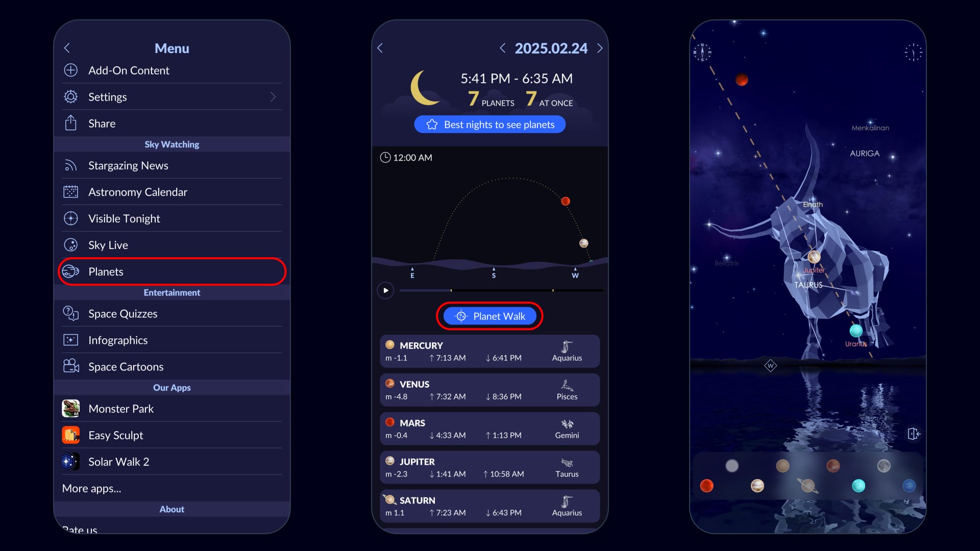Open Visible Tonight section
This screenshot has height=551, width=980.
coord(124,218)
